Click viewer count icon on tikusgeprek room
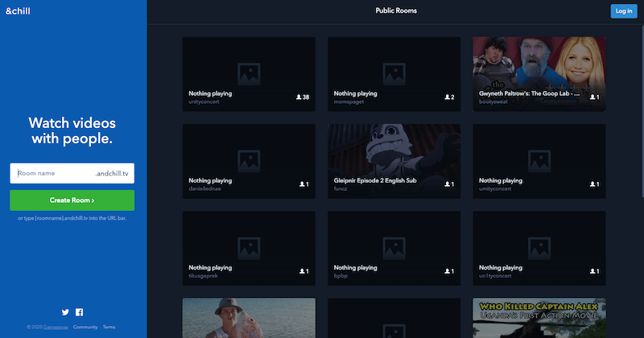Image resolution: width=644 pixels, height=338 pixels. point(302,271)
